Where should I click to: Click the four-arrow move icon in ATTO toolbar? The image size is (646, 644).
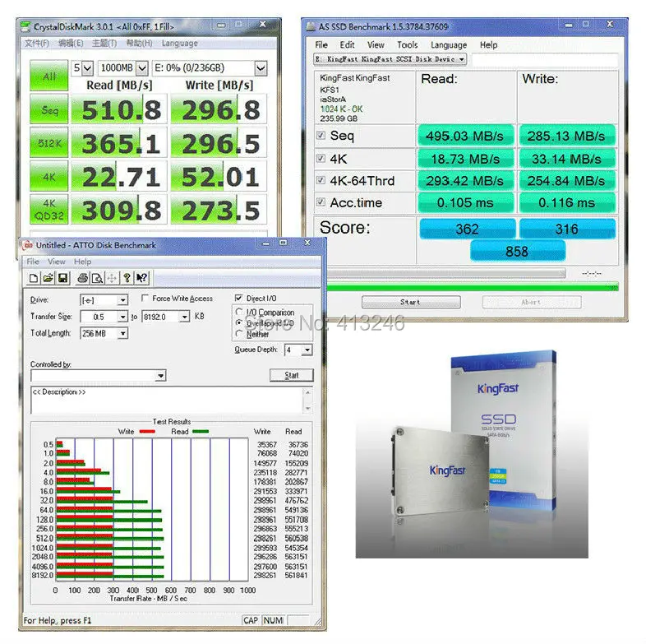click(112, 278)
